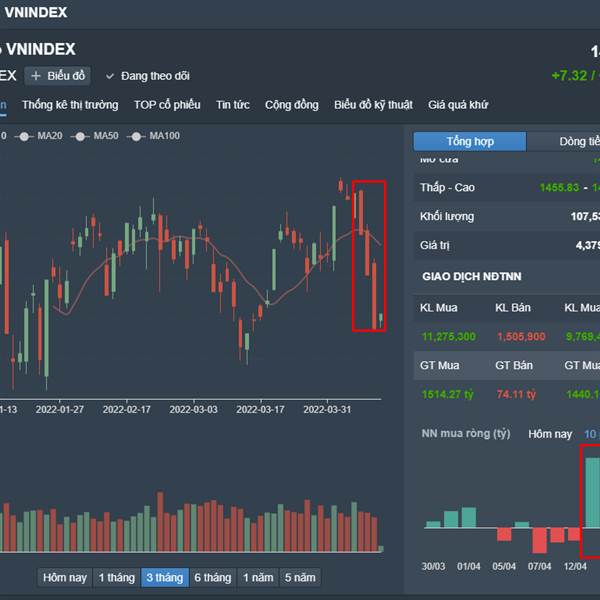Click the 01/04 green net-buy bar
The image size is (600, 600).
(469, 517)
